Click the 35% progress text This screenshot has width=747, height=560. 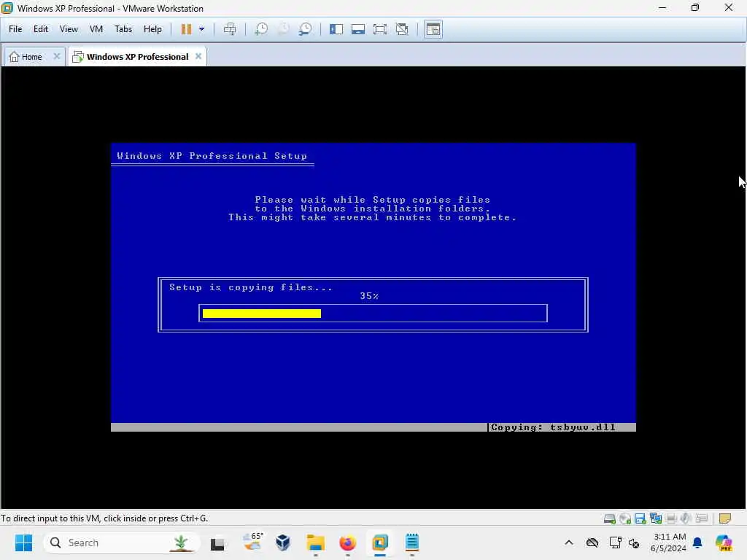[369, 296]
